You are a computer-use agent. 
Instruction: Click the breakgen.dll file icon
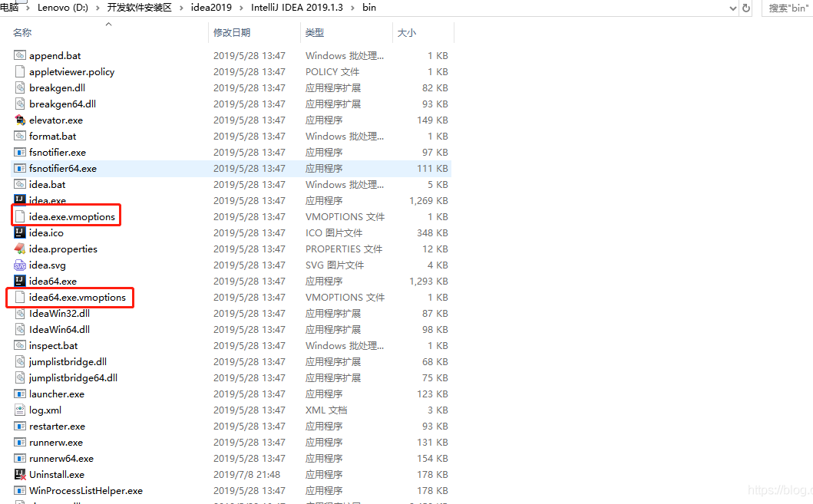click(x=20, y=87)
